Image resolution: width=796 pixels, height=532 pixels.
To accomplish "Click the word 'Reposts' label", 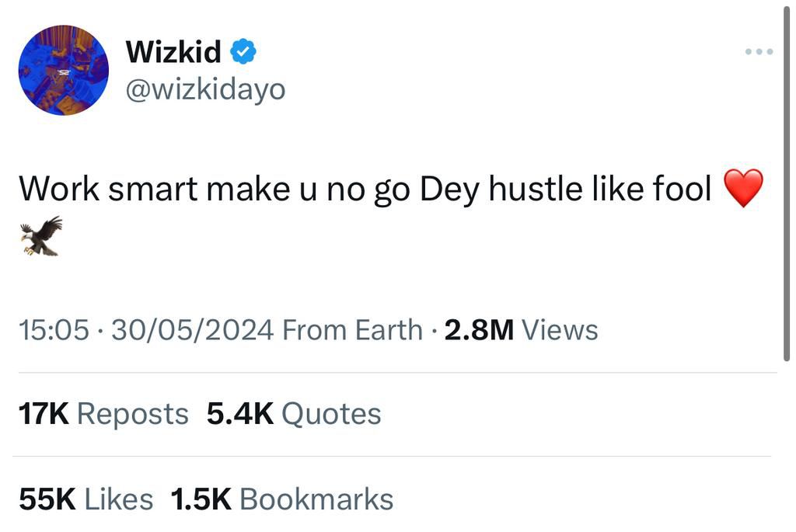I will pyautogui.click(x=132, y=412).
